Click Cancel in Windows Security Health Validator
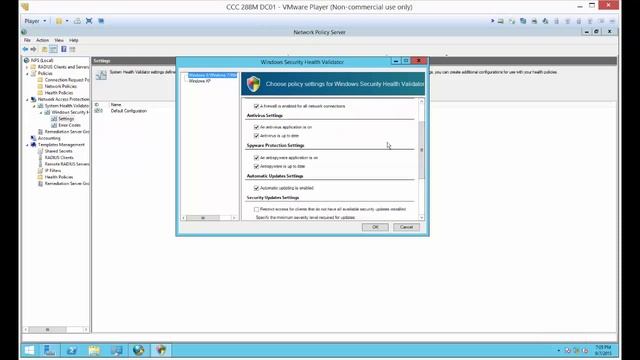 point(406,227)
